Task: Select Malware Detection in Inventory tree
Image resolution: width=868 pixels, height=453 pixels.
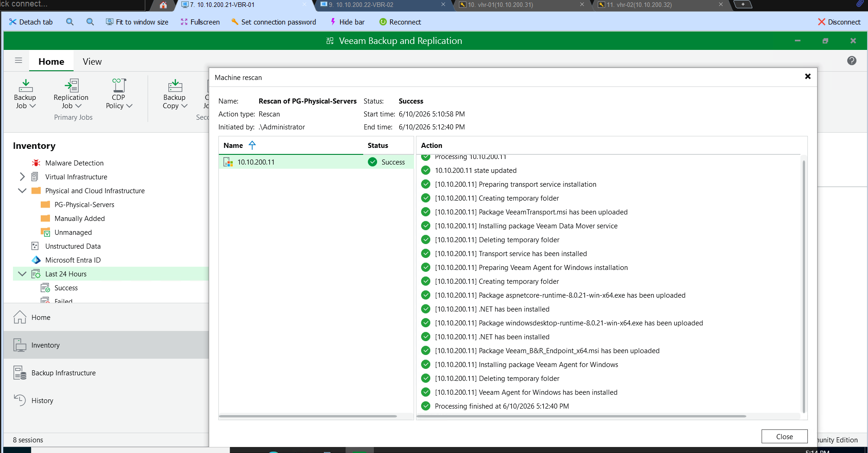Action: [74, 163]
